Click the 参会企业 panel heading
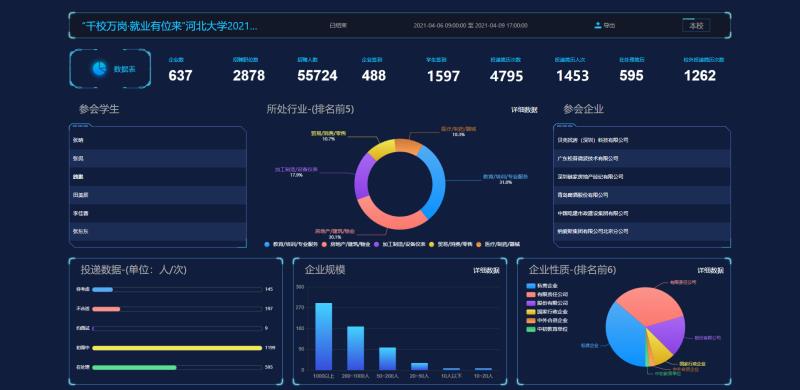Image resolution: width=800 pixels, height=390 pixels. tap(583, 109)
